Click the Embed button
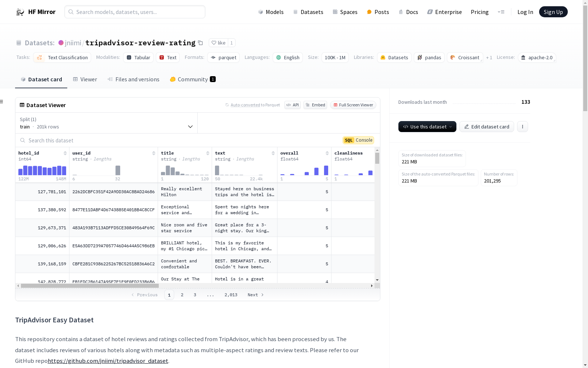588x368 pixels. pyautogui.click(x=315, y=105)
